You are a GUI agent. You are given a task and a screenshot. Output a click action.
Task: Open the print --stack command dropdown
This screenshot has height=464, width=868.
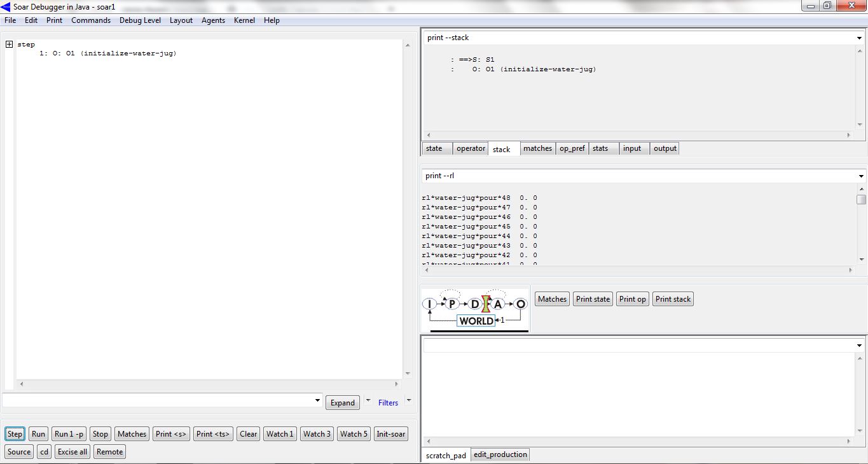tap(860, 38)
